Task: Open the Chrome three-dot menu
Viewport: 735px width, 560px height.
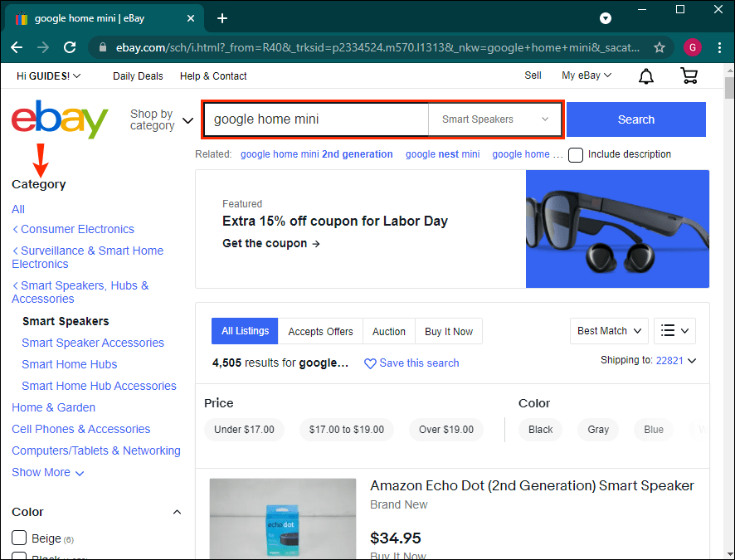Action: click(x=719, y=47)
